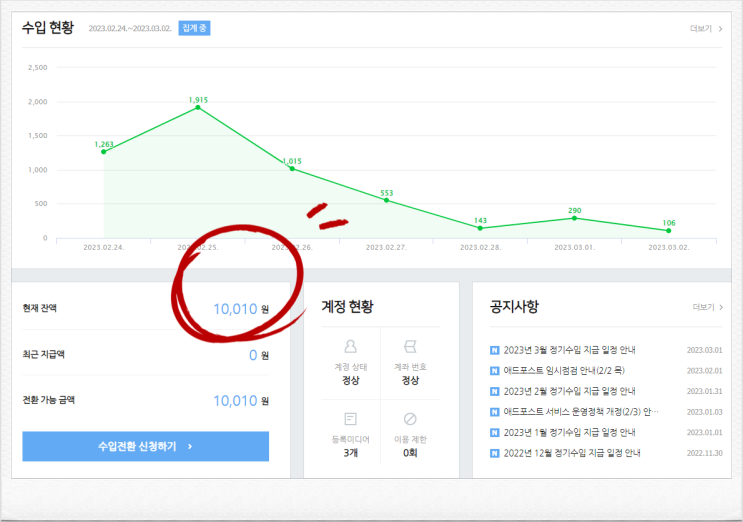Click x-axis date label 2023.03.01.
This screenshot has width=743, height=522.
tap(574, 247)
